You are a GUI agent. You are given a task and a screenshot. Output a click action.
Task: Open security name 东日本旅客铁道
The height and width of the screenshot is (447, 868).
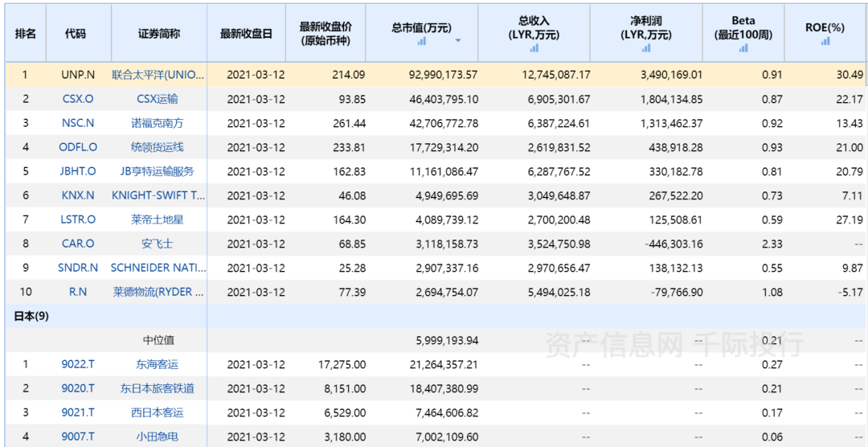(x=159, y=389)
